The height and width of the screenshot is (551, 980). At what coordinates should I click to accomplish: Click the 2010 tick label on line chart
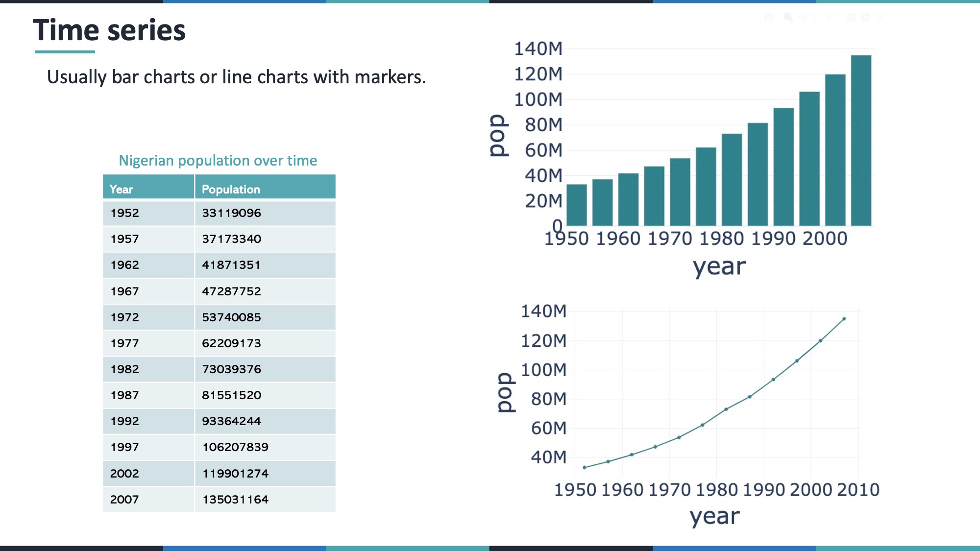click(x=858, y=490)
